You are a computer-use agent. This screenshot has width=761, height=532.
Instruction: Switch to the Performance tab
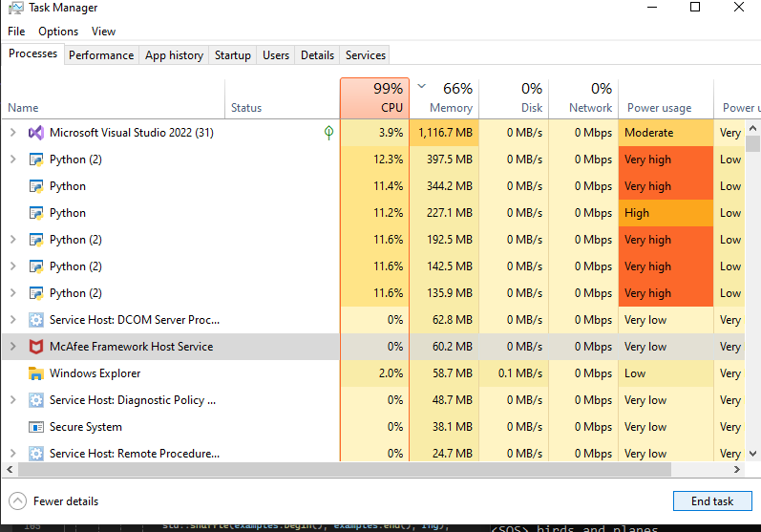coord(101,55)
